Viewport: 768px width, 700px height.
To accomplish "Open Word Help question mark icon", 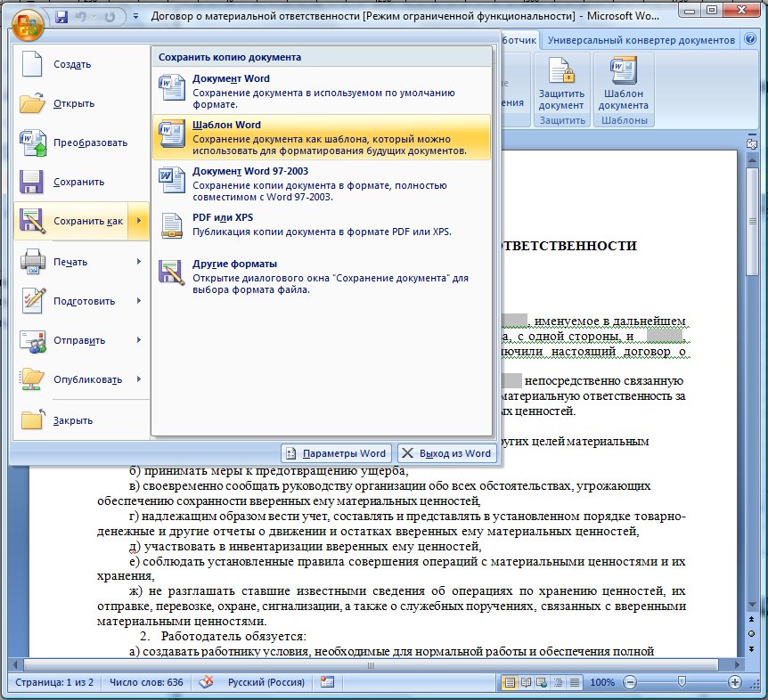I will pos(750,39).
